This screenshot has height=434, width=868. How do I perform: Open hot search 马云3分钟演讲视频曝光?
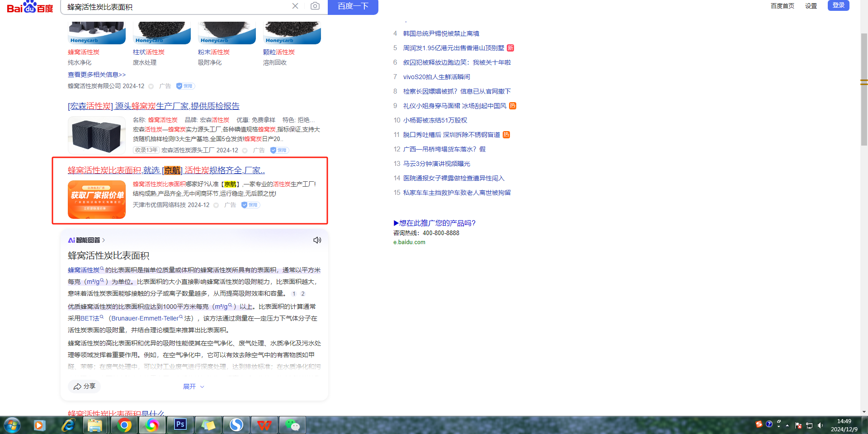pyautogui.click(x=437, y=164)
